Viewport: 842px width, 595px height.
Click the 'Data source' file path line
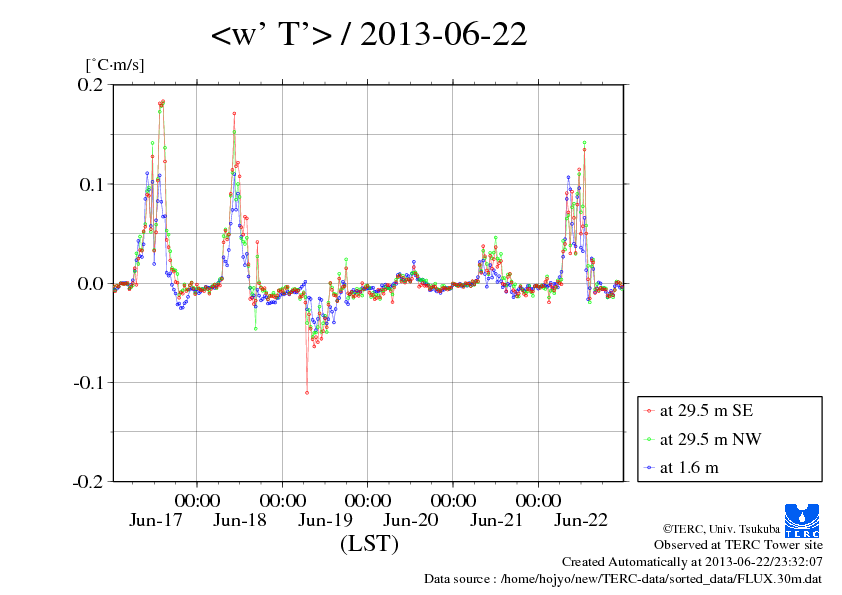[623, 579]
